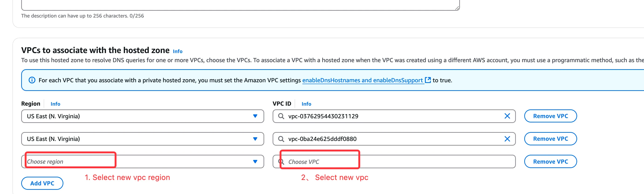Click the Info link beside Region label
Screen dimensions: 644x194
click(55, 104)
